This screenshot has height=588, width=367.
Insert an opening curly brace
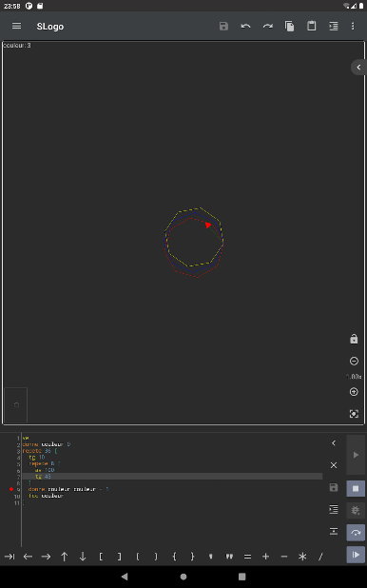click(x=174, y=557)
